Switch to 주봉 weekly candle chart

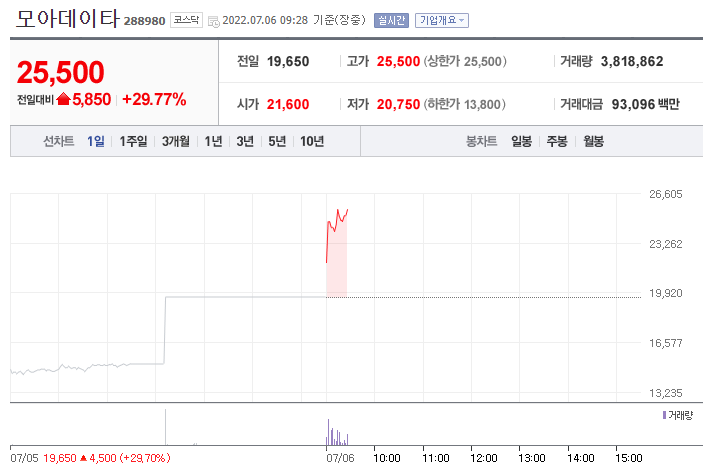[557, 141]
